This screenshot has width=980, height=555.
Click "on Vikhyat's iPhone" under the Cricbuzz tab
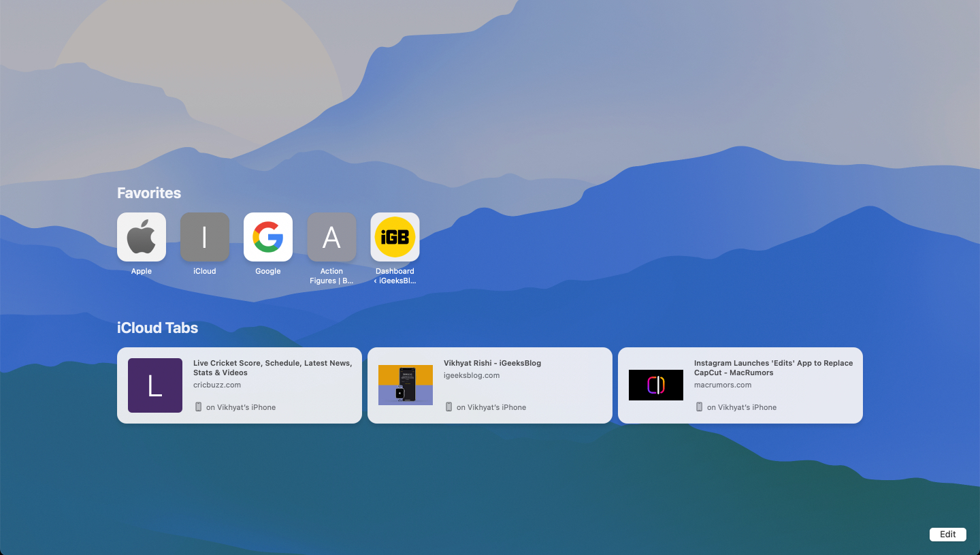(242, 407)
